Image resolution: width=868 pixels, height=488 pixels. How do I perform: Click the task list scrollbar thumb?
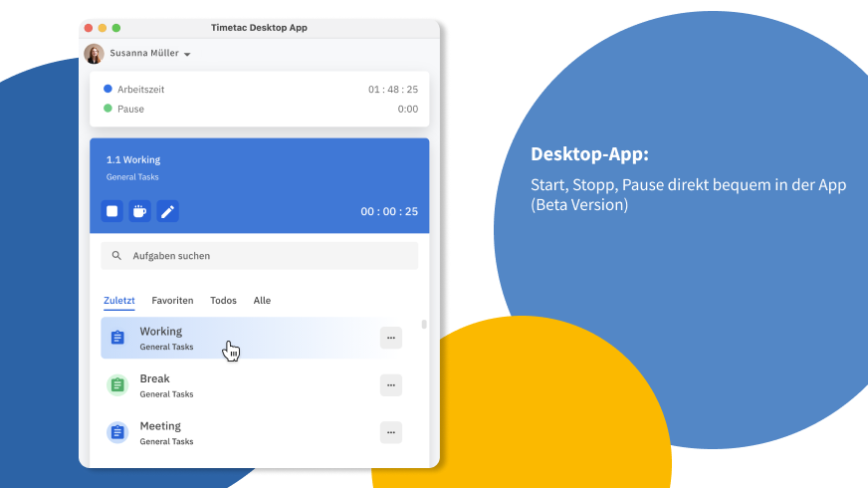click(424, 324)
